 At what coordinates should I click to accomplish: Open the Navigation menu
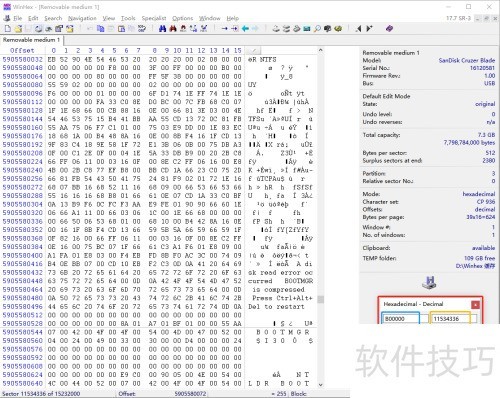[x=82, y=18]
